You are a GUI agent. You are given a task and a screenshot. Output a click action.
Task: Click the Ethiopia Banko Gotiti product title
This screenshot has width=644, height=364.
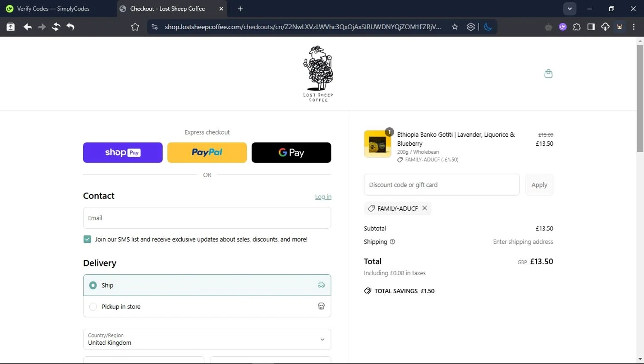coord(456,139)
